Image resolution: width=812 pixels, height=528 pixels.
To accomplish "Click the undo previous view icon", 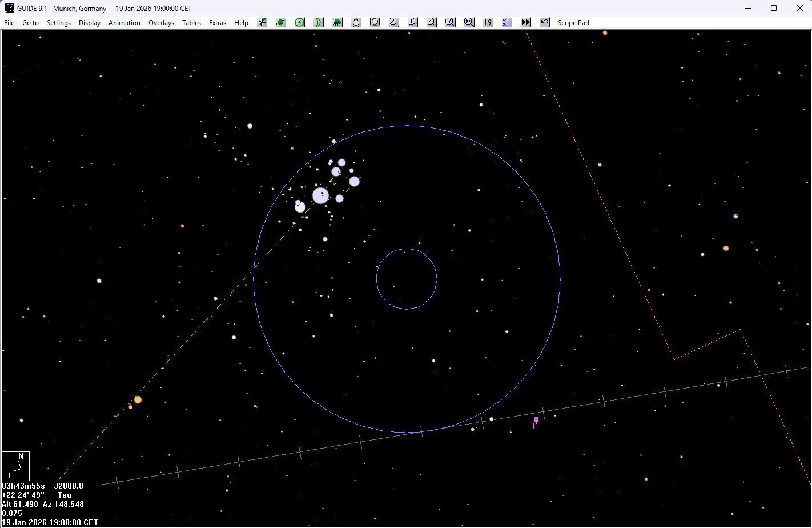I will (544, 22).
